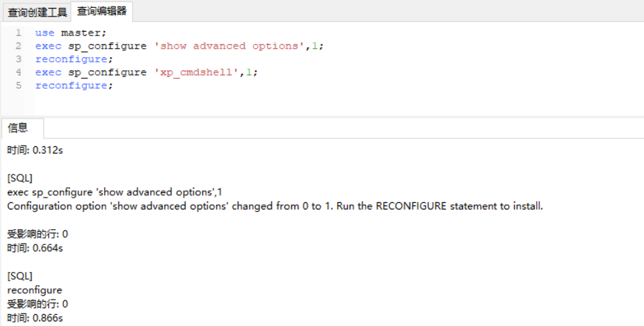Viewport: 644px width, 326px height.
Task: Click the 时间: 0.312s message line
Action: (35, 150)
